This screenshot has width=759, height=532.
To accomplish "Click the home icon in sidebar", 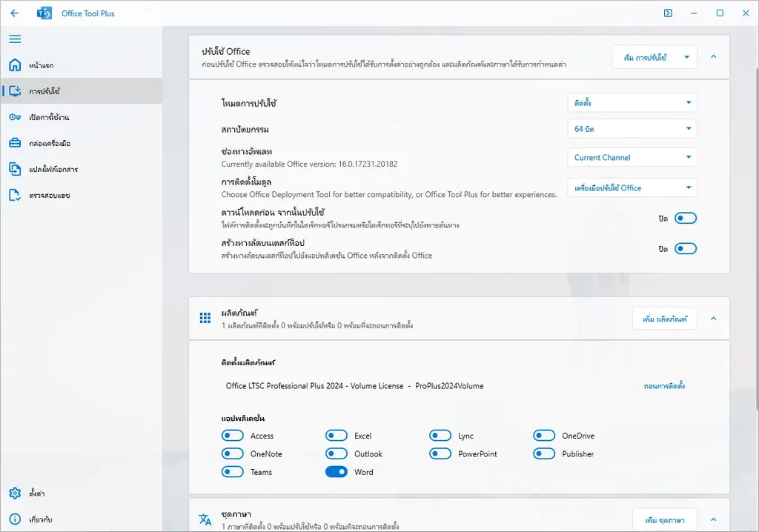I will 15,65.
